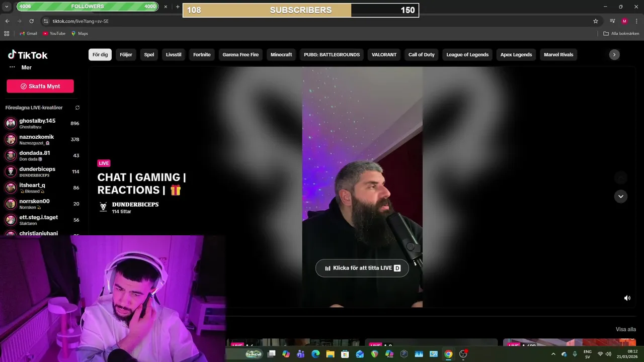Click Klicka för att titta LIVE button
Image resolution: width=644 pixels, height=362 pixels.
click(362, 268)
